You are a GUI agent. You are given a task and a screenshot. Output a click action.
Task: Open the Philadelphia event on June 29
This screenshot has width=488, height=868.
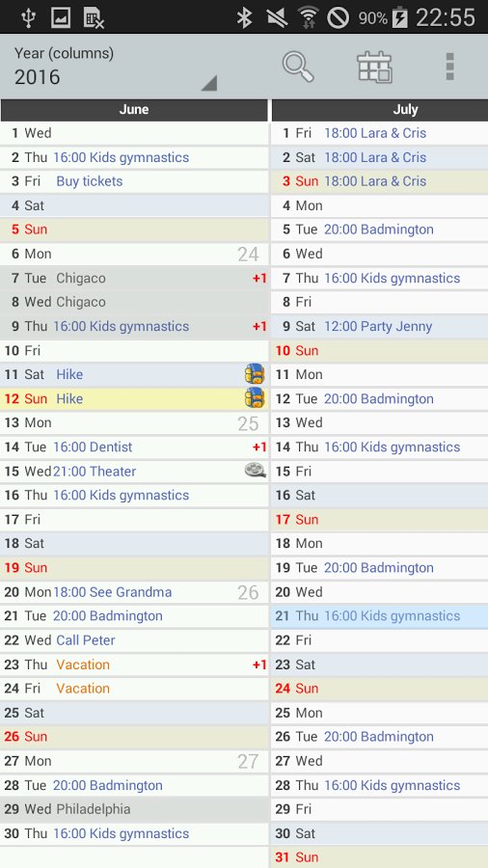point(94,809)
